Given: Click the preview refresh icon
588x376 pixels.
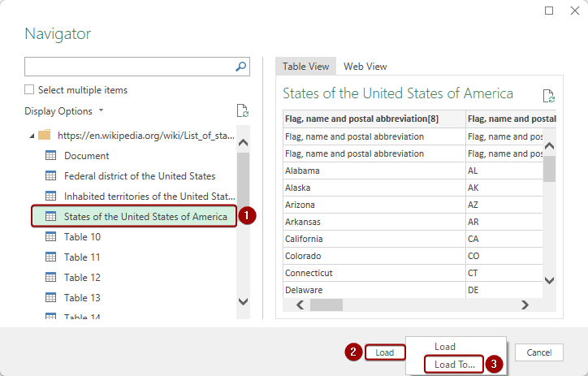Looking at the screenshot, I should (548, 96).
